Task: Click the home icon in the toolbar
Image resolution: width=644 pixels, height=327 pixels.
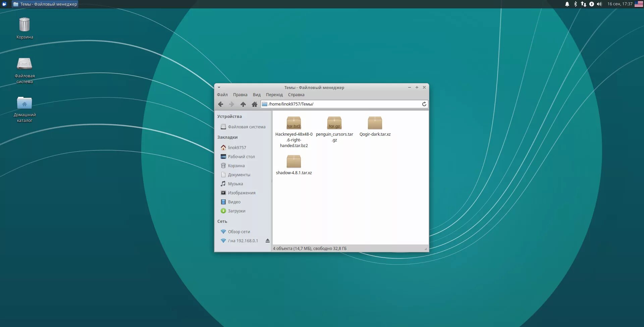Action: (255, 104)
